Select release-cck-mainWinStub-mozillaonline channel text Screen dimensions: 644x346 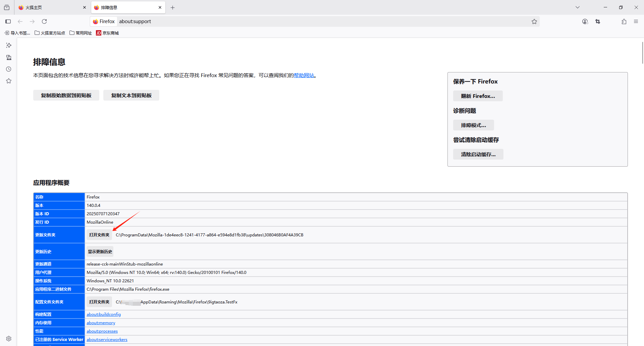point(125,264)
